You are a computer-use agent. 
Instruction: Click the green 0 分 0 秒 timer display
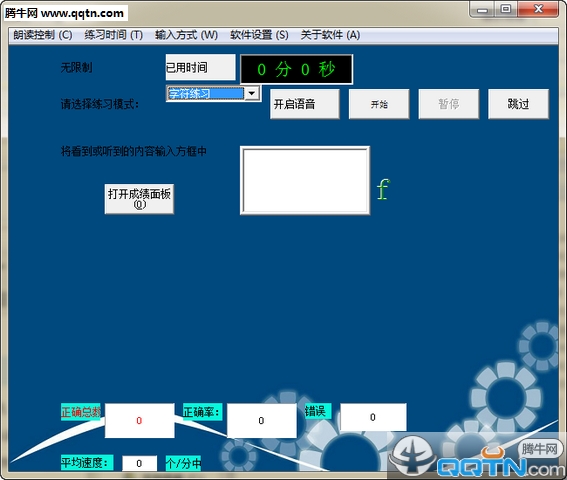(297, 69)
